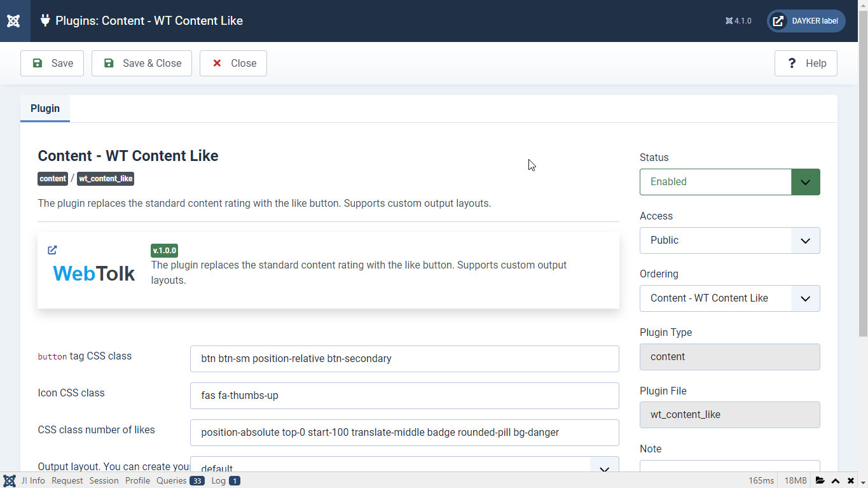The height and width of the screenshot is (488, 868).
Task: Click the Joomla logo in the header
Action: pos(13,21)
